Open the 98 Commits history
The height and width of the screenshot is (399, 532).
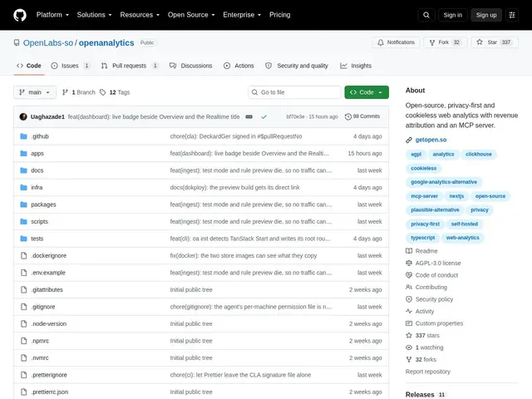(362, 116)
